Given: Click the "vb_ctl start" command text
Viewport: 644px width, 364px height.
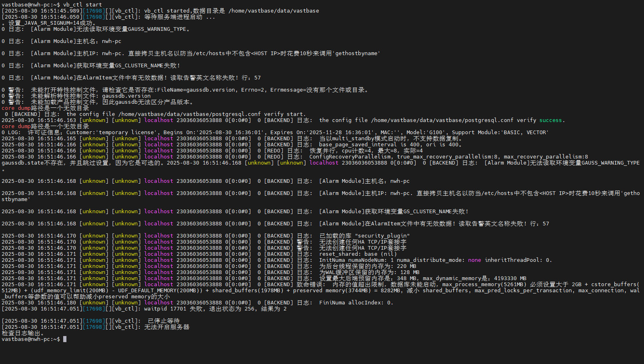Looking at the screenshot, I should pyautogui.click(x=83, y=5).
